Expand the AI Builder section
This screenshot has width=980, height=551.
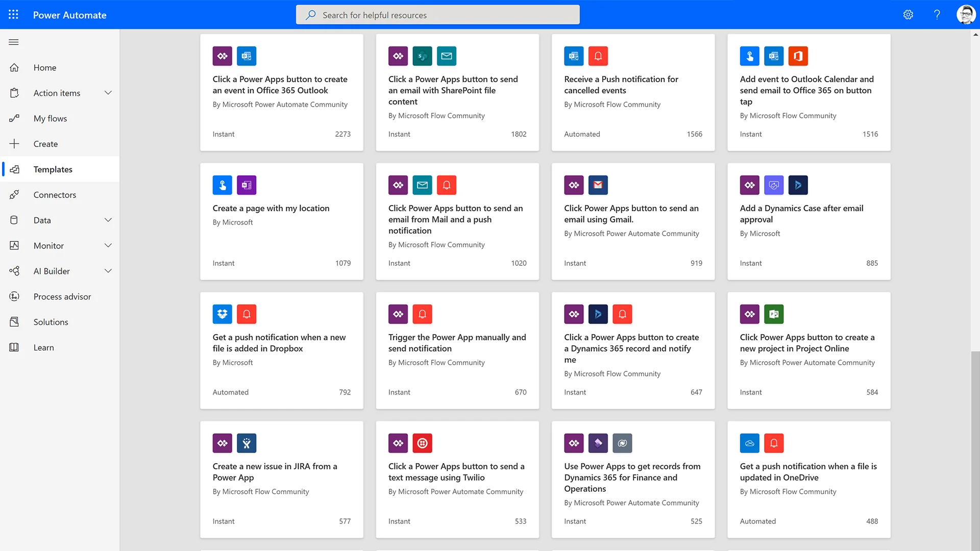pyautogui.click(x=108, y=271)
